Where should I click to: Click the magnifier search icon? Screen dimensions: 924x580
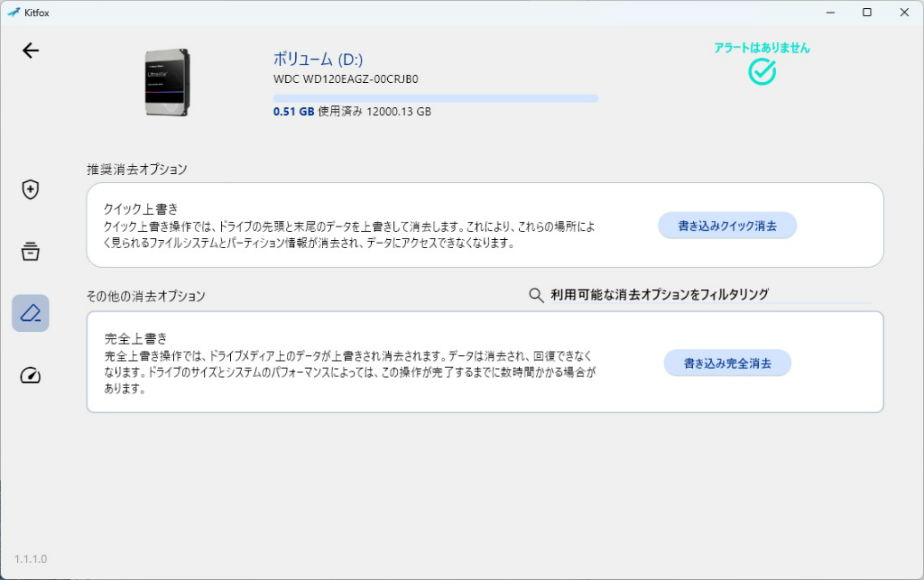pos(536,295)
